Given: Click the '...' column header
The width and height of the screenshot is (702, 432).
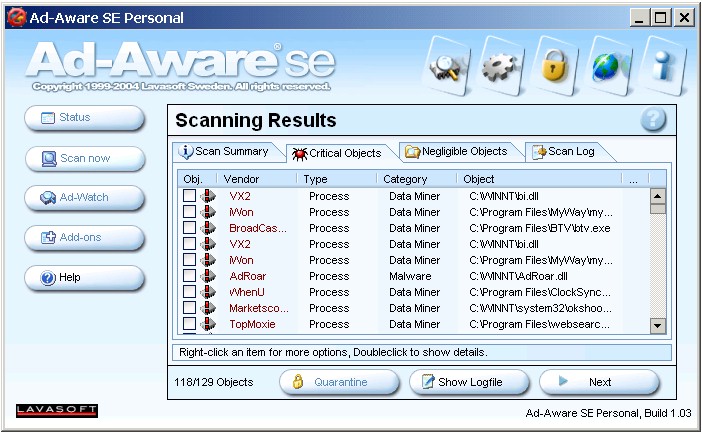Looking at the screenshot, I should 635,179.
